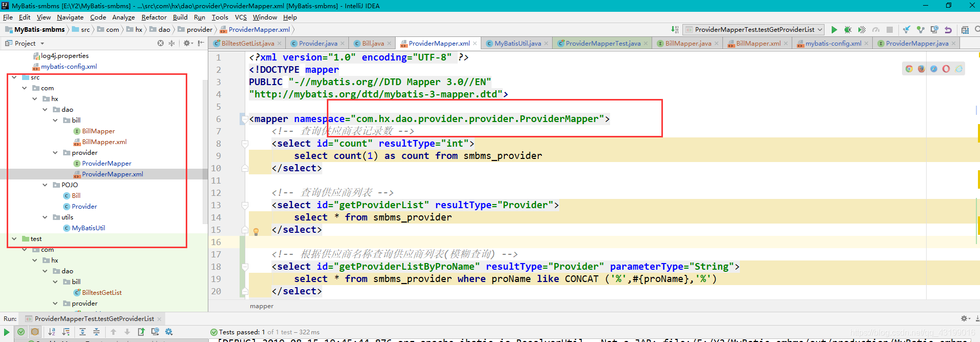The image size is (980, 342).
Task: Open Show History clock icon in main toolbar
Action: (x=934, y=30)
